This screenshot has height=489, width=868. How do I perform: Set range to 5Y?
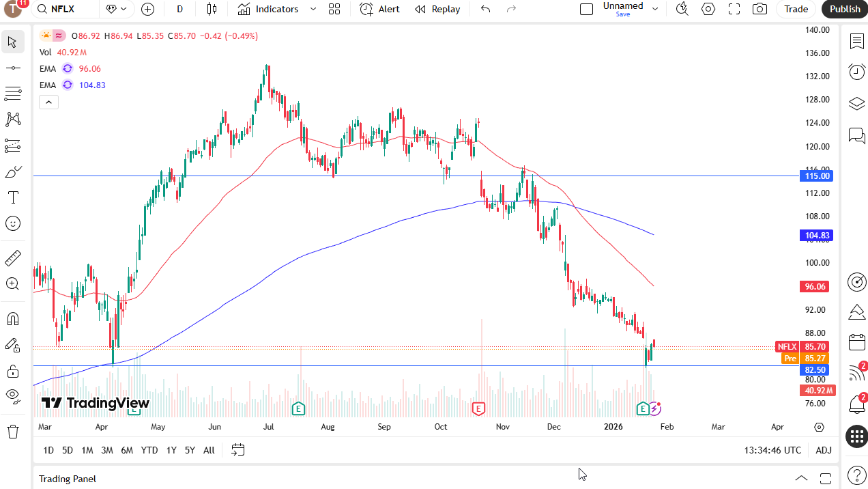pos(190,450)
